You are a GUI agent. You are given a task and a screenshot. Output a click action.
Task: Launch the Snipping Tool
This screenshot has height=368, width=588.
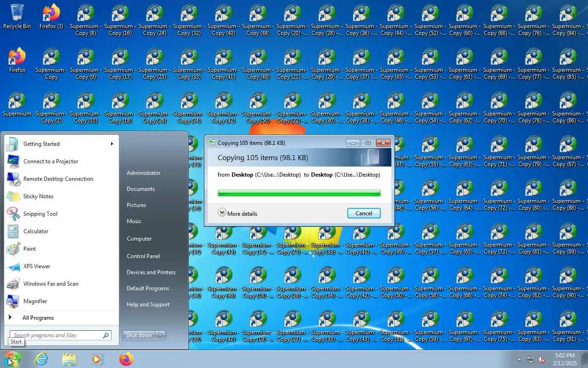pyautogui.click(x=61, y=213)
